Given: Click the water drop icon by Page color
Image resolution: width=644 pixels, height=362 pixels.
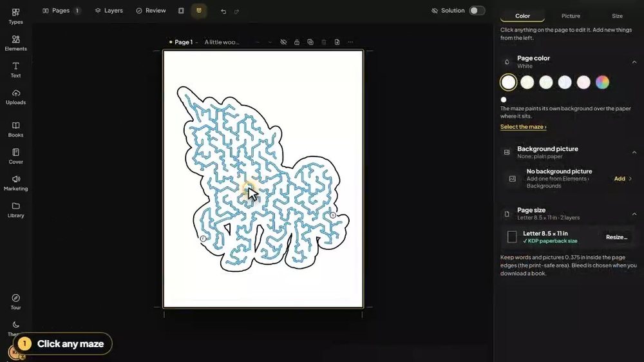Looking at the screenshot, I should tap(507, 62).
